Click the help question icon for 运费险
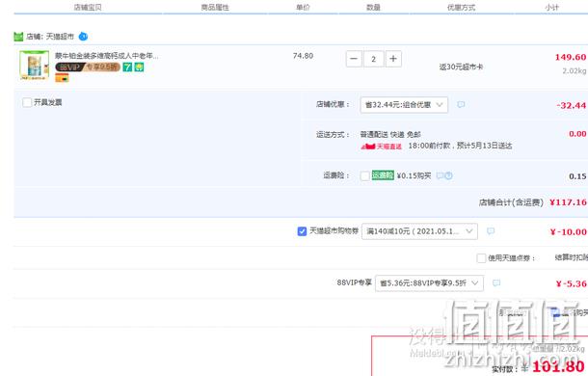 tap(448, 175)
